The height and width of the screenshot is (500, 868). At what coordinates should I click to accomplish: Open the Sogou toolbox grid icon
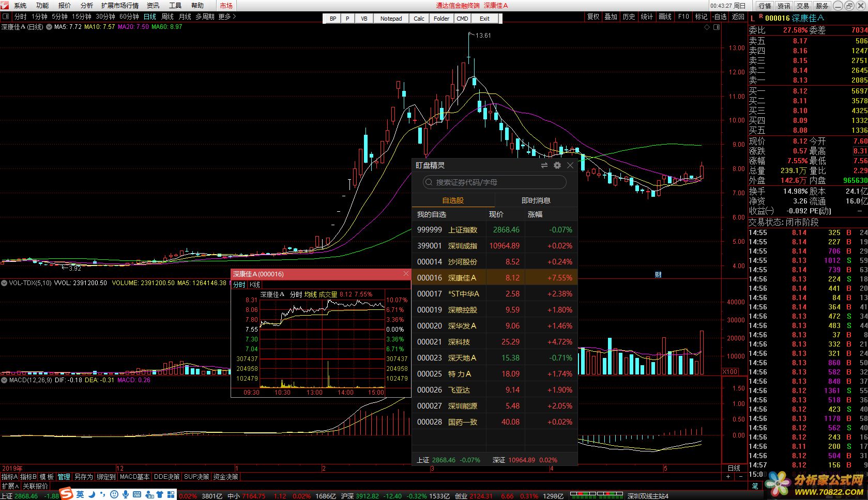point(171,495)
